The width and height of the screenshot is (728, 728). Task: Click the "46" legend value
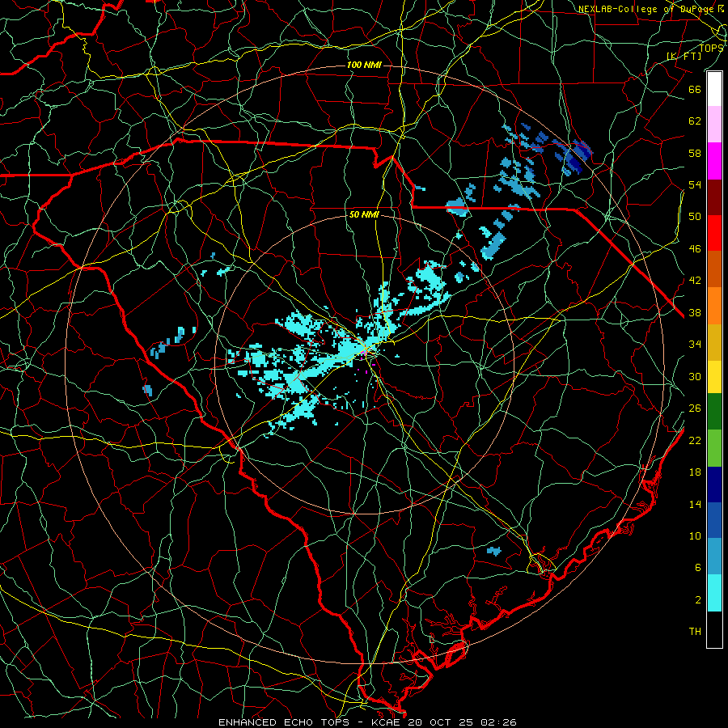point(695,249)
